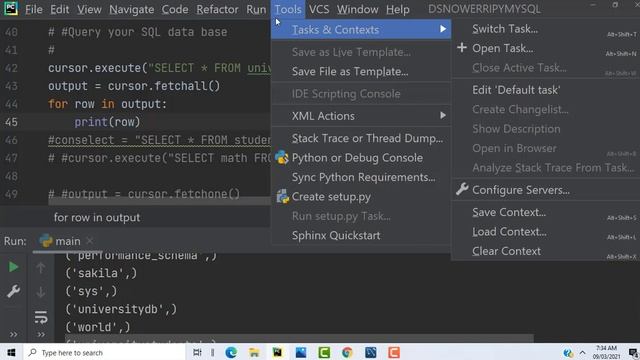Click the cursor.fetchall() line
This screenshot has height=360, width=640.
[134, 86]
